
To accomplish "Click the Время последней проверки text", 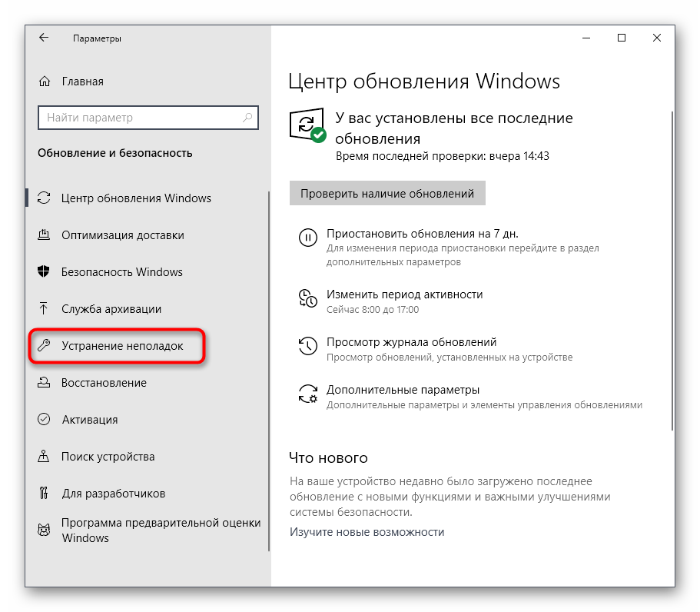I will pos(442,156).
